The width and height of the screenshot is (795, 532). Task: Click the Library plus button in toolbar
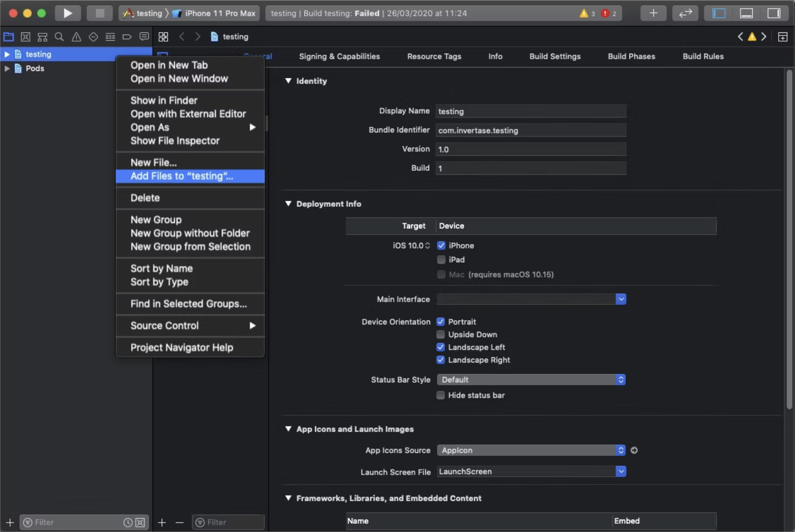click(x=653, y=13)
